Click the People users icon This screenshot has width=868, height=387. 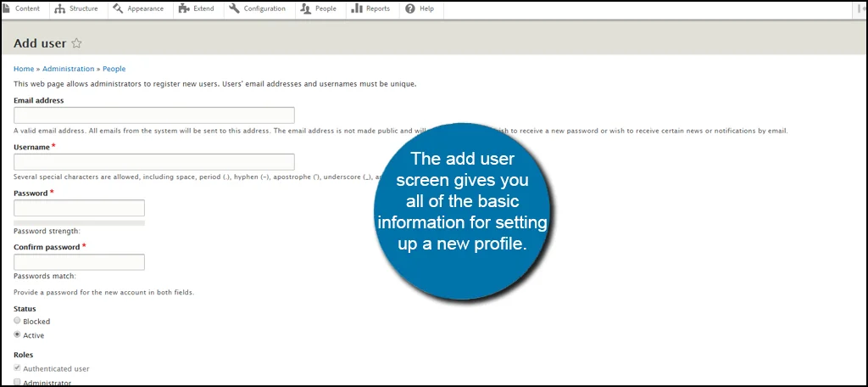pos(305,8)
